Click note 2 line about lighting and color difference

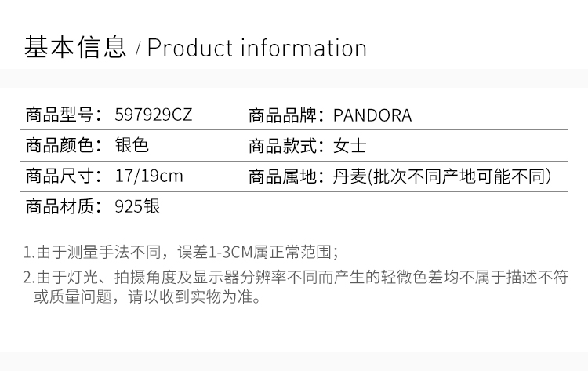click(296, 277)
